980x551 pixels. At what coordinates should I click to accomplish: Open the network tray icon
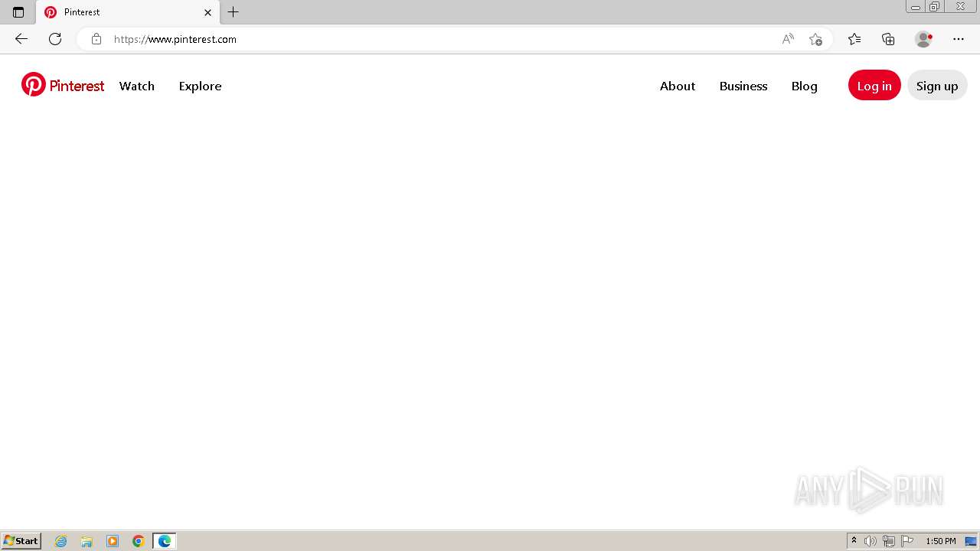(889, 541)
